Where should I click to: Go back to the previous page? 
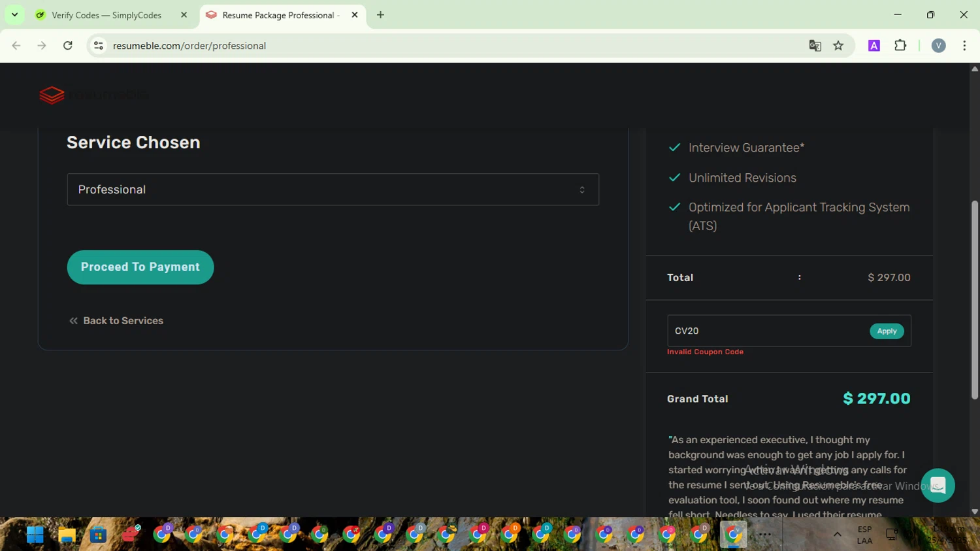click(16, 46)
